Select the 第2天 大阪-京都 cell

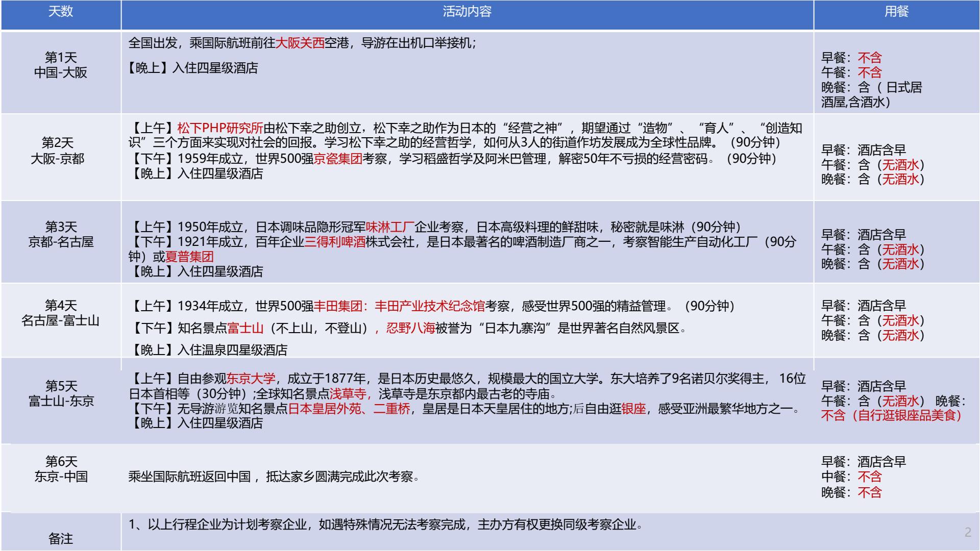click(x=61, y=157)
